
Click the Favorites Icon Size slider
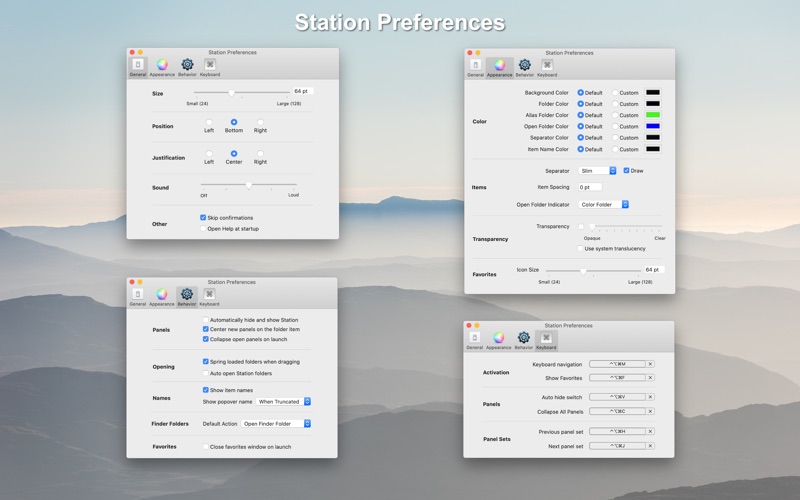point(593,271)
